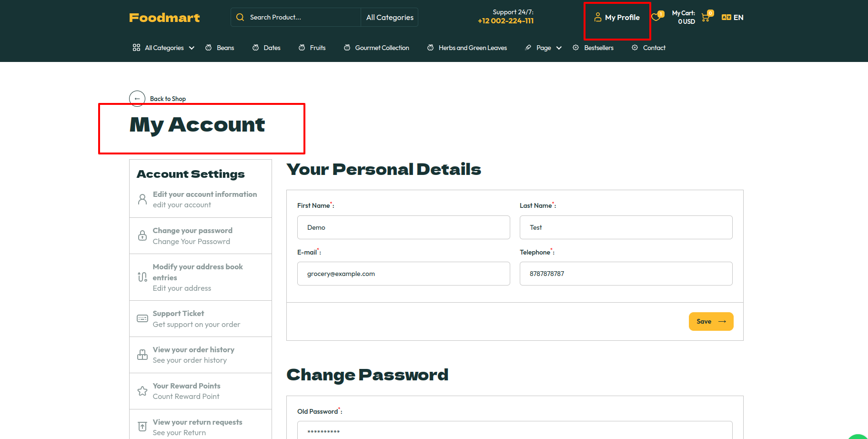Open My Profile menu
The width and height of the screenshot is (868, 439).
pyautogui.click(x=617, y=18)
